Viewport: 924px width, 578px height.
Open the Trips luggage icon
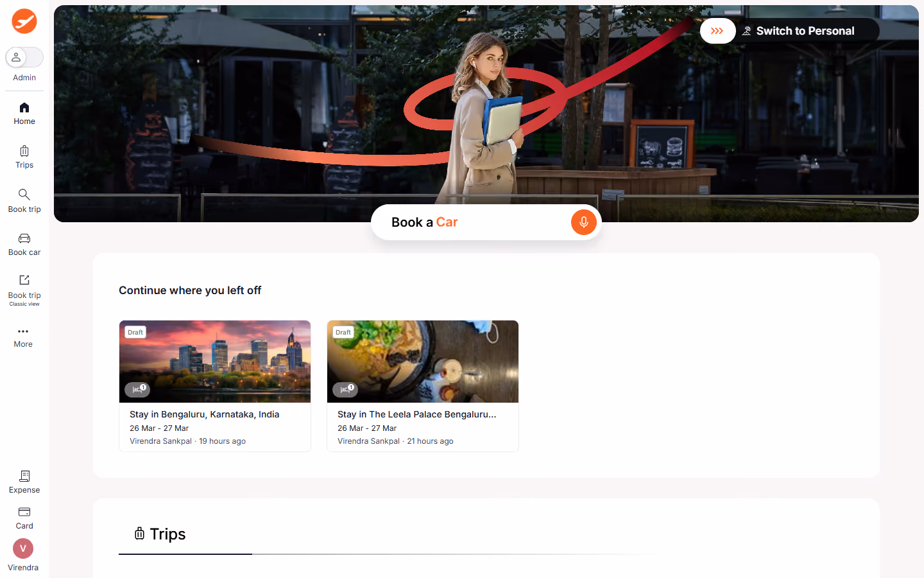coord(24,151)
